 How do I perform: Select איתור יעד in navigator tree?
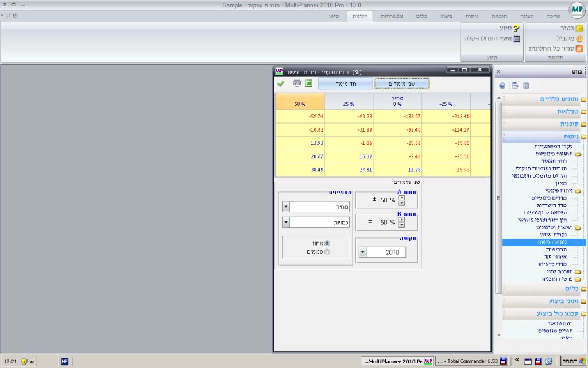(556, 257)
